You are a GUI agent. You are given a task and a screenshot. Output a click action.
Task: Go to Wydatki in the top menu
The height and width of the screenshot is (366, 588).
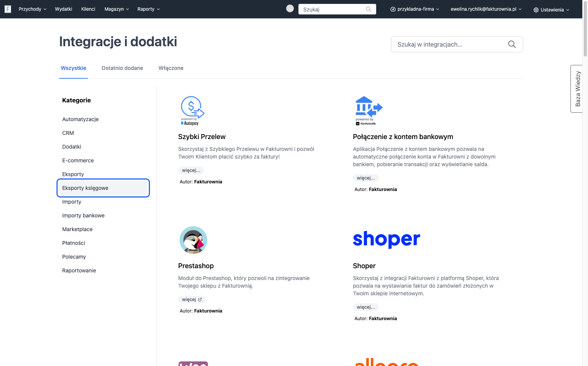pyautogui.click(x=63, y=9)
